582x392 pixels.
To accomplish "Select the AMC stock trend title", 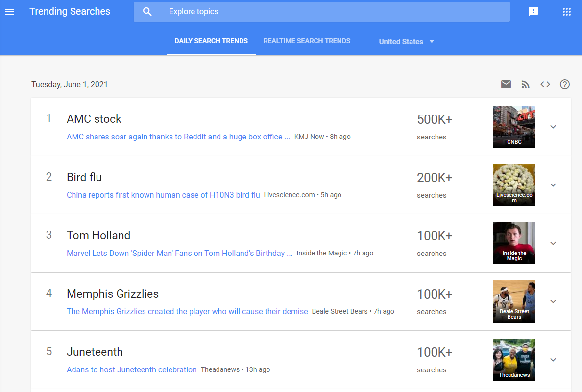I will [94, 119].
